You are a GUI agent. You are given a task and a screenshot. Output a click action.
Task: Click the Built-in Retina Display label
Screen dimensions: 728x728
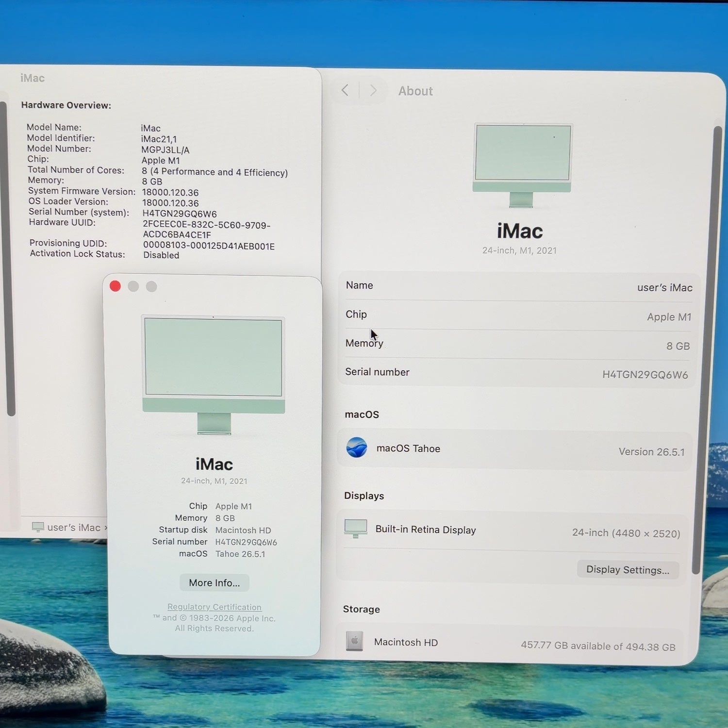point(426,529)
